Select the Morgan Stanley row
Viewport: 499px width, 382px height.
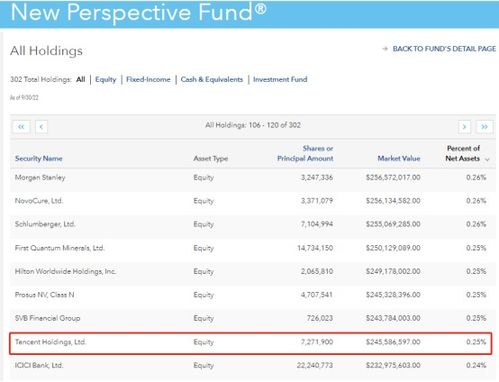(253, 178)
